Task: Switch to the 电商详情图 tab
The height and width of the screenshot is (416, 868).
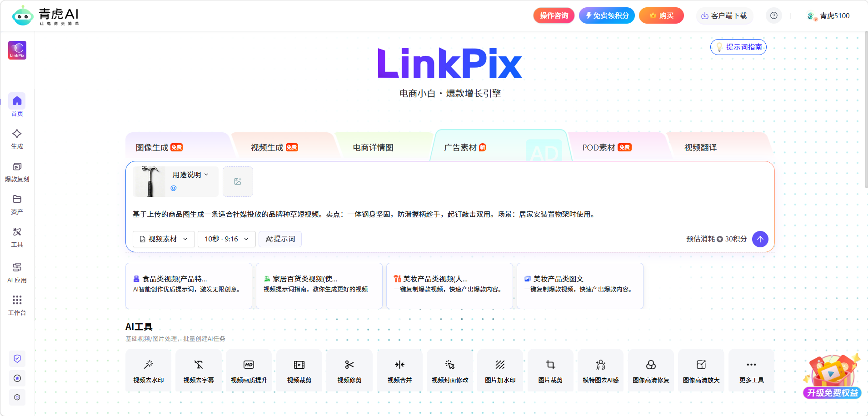Action: click(x=384, y=147)
